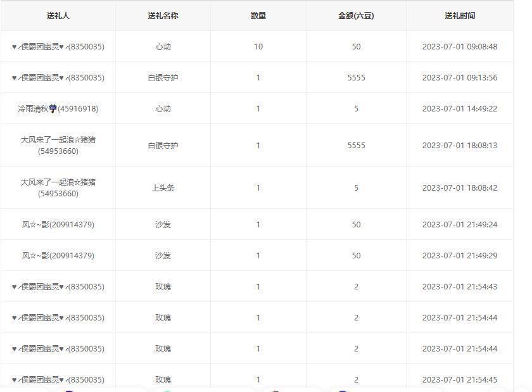This screenshot has width=532, height=392.
Task: Click 沙发 in the 21:49:29 row
Action: click(x=163, y=256)
